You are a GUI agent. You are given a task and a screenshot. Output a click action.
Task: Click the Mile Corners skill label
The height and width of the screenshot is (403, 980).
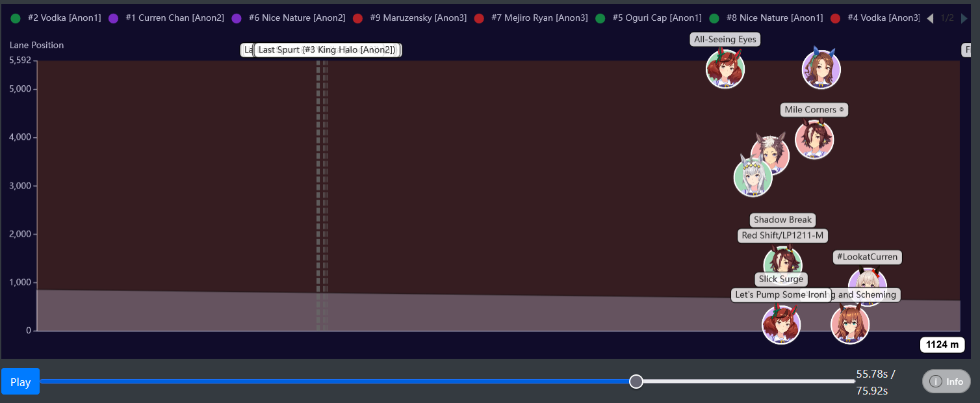814,110
